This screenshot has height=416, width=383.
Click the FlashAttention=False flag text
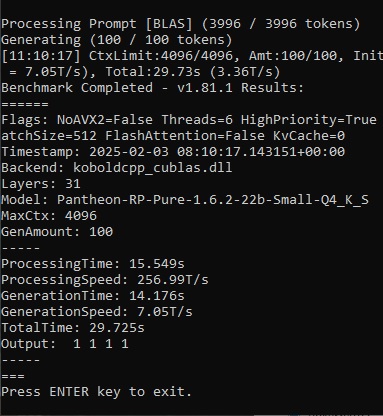click(x=185, y=136)
